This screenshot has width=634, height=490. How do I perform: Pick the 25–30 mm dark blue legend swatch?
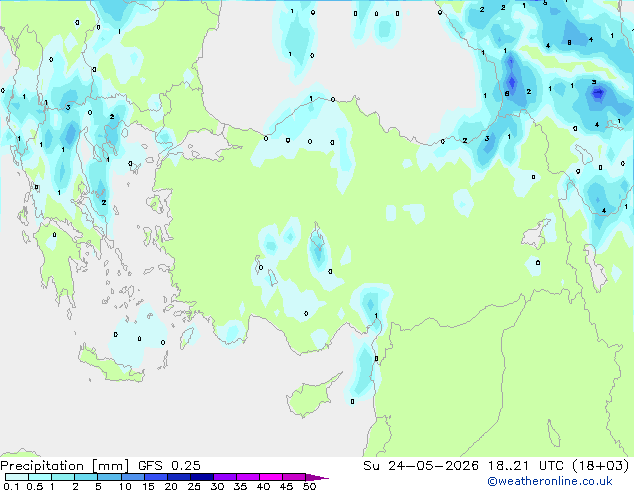tap(202, 477)
